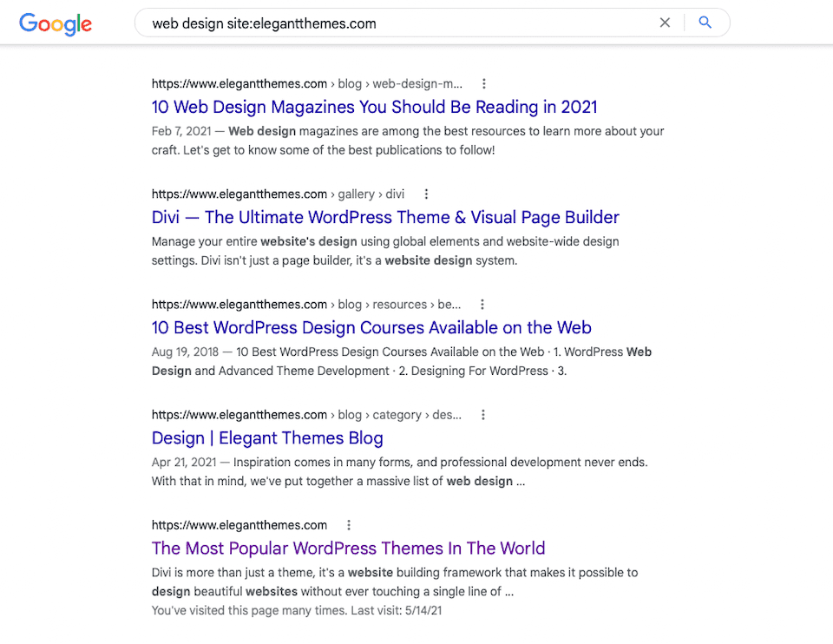
Task: Open the Design | Elegant Themes Blog link
Action: click(x=266, y=437)
